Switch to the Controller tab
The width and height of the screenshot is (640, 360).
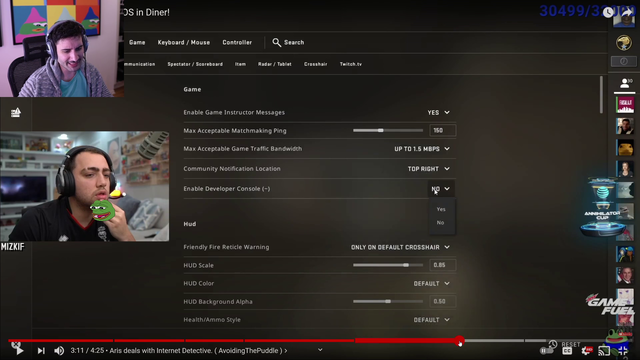click(237, 42)
